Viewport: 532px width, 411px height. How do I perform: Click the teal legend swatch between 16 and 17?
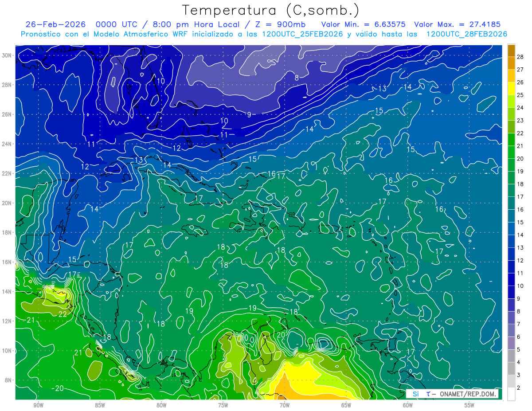pos(511,203)
